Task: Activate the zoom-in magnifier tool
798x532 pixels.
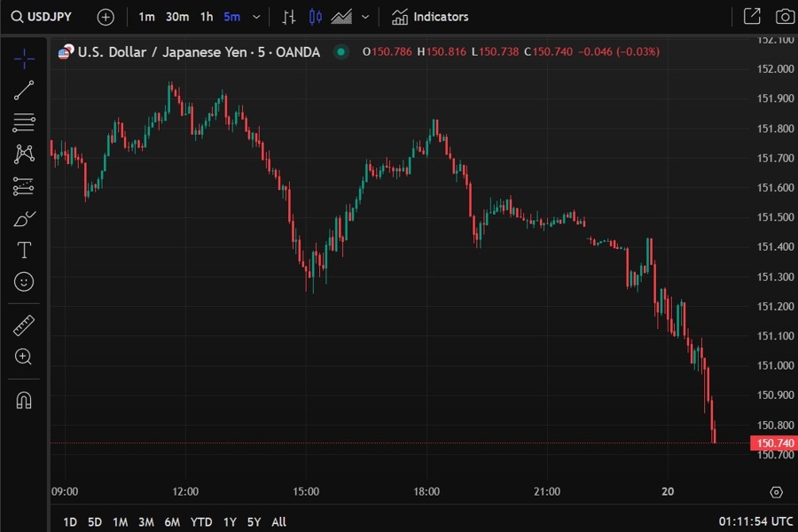Action: pos(23,356)
